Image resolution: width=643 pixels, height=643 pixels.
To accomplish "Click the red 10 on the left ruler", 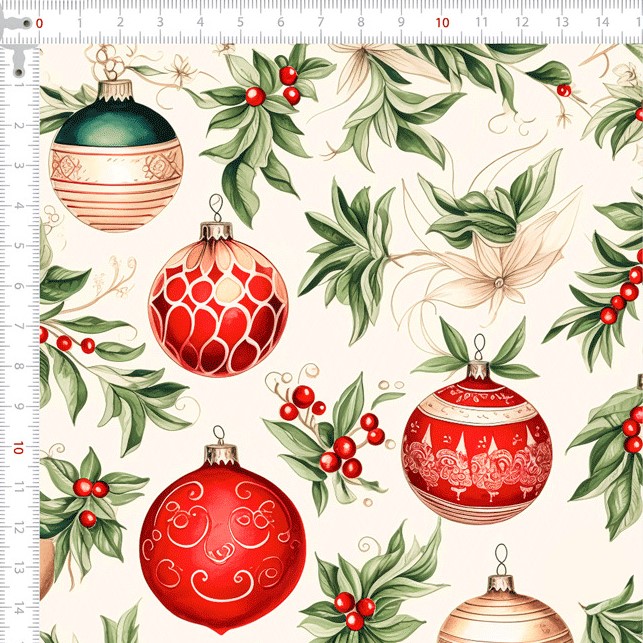I will tap(19, 449).
